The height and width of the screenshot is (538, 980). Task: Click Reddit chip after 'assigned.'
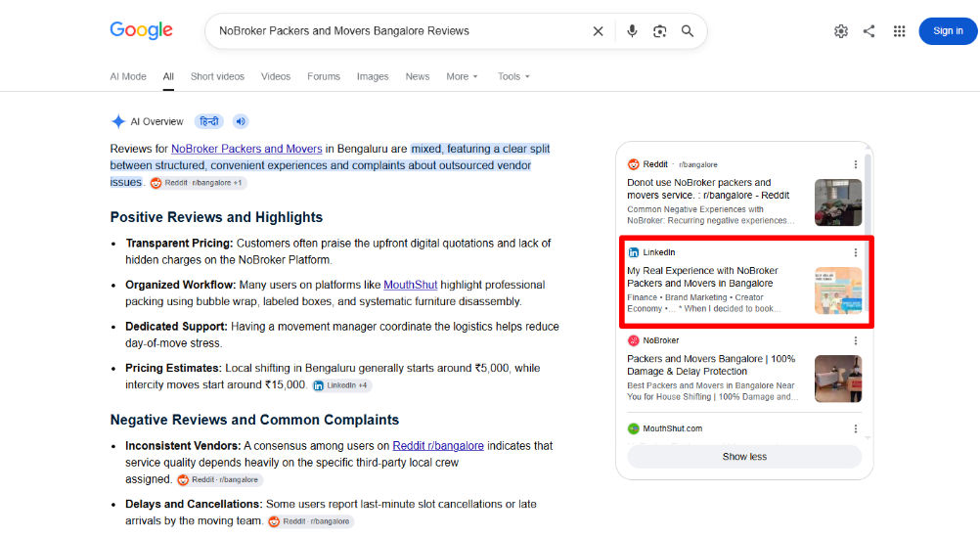[x=219, y=480]
